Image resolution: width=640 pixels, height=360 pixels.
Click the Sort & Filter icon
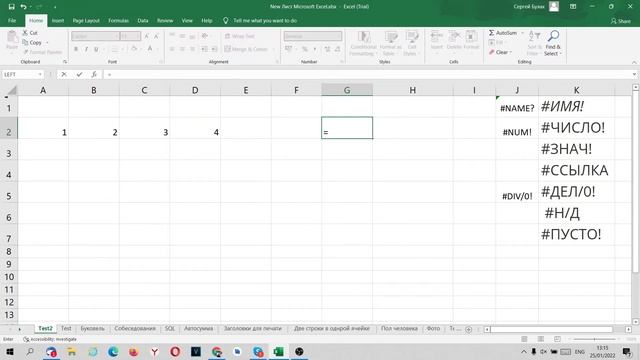coord(534,36)
